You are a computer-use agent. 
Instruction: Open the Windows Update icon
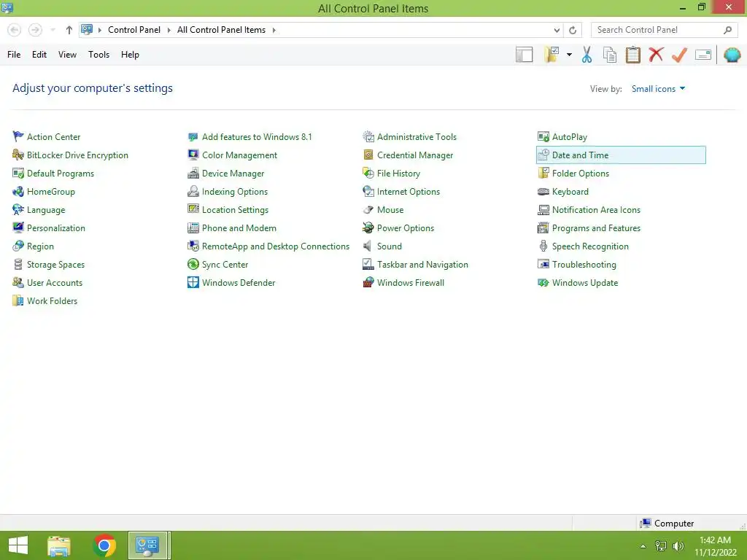[x=543, y=282]
